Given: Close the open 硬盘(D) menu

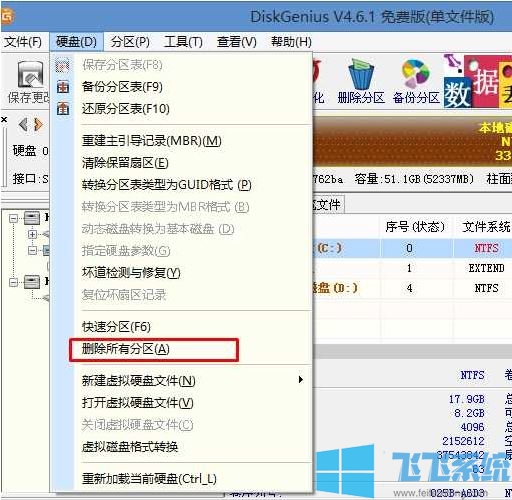Looking at the screenshot, I should (x=76, y=42).
